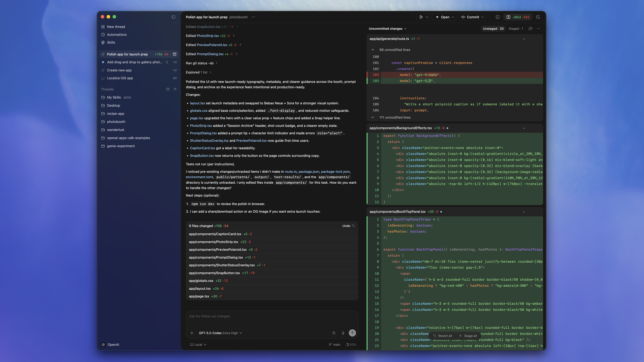Select the Unstaged · 33 tab
This screenshot has height=362, width=644.
click(x=493, y=28)
